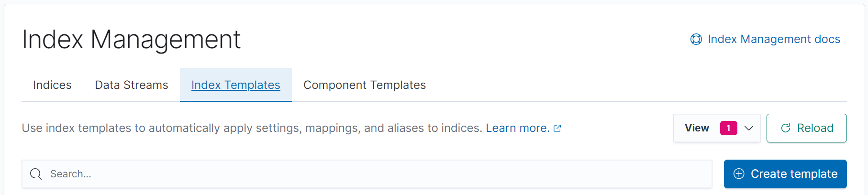868x195 pixels.
Task: Select the Index Templates tab
Action: 235,85
